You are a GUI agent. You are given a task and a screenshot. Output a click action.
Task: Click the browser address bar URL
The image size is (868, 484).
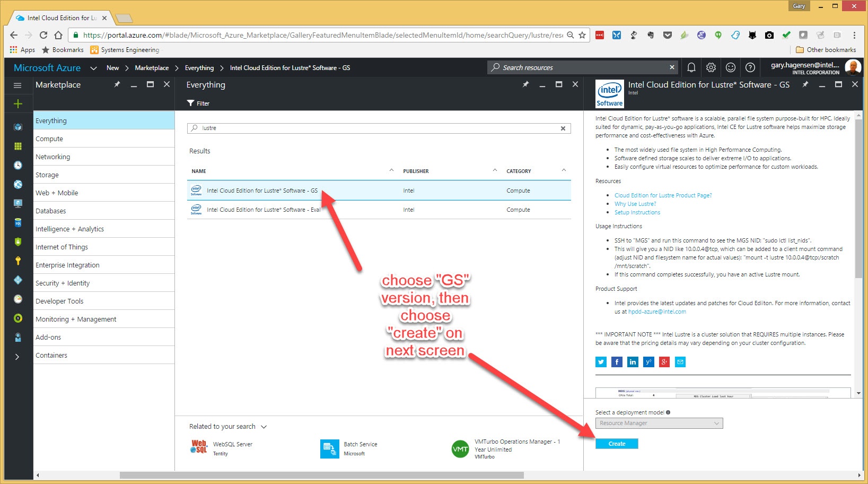click(323, 35)
